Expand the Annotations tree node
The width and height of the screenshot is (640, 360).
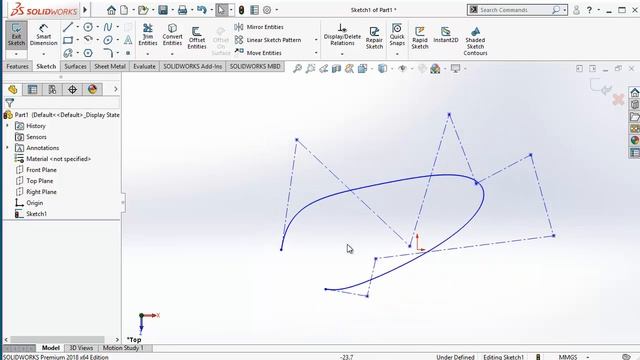click(x=7, y=148)
